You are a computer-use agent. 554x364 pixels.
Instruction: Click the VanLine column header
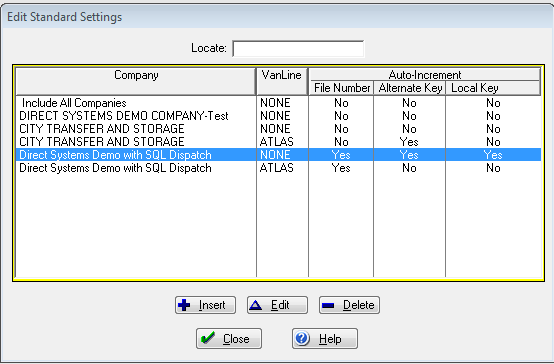[282, 81]
